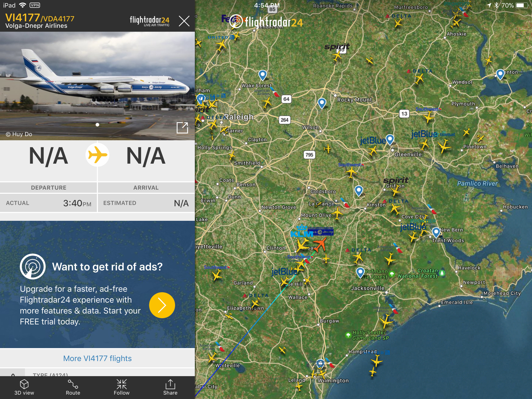Share this flight
The image size is (532, 399).
[x=170, y=384]
